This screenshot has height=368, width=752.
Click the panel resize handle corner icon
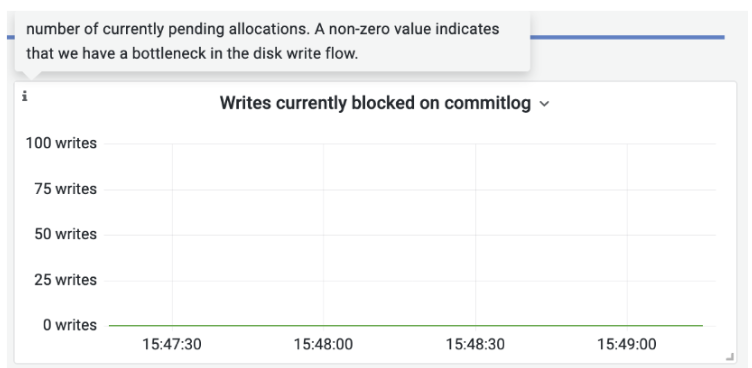click(730, 356)
